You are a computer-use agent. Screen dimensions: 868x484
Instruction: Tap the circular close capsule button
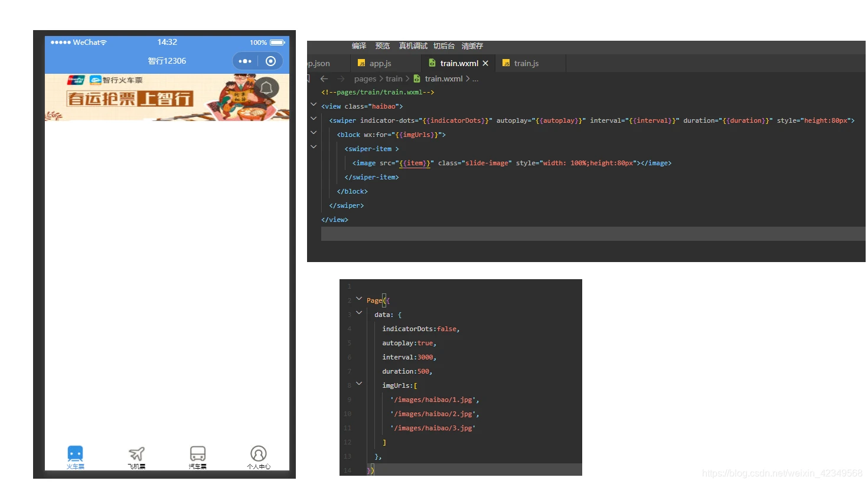pos(270,61)
